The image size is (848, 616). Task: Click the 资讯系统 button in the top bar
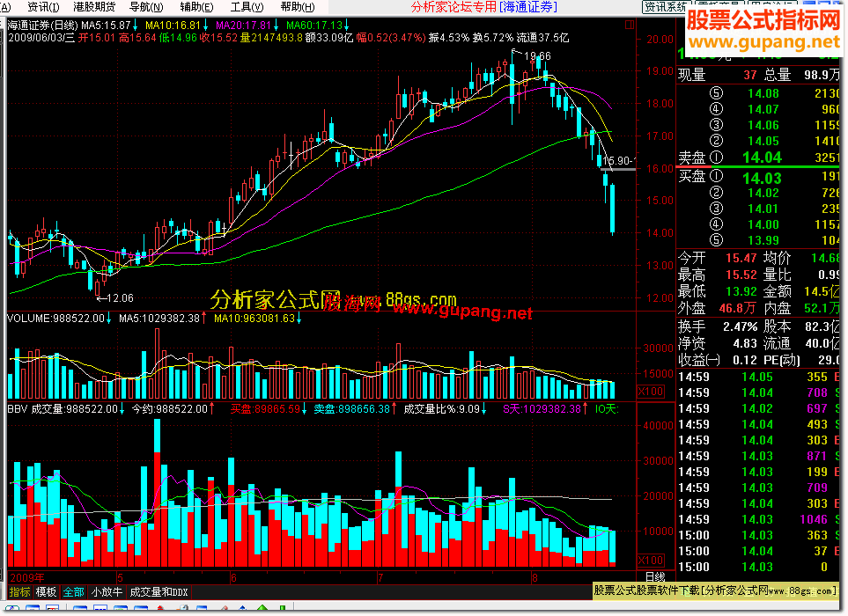[665, 7]
